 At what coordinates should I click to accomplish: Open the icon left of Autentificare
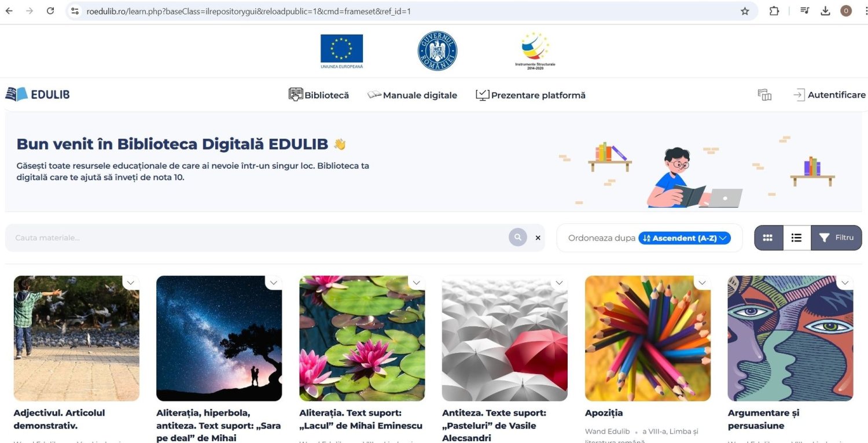(764, 95)
